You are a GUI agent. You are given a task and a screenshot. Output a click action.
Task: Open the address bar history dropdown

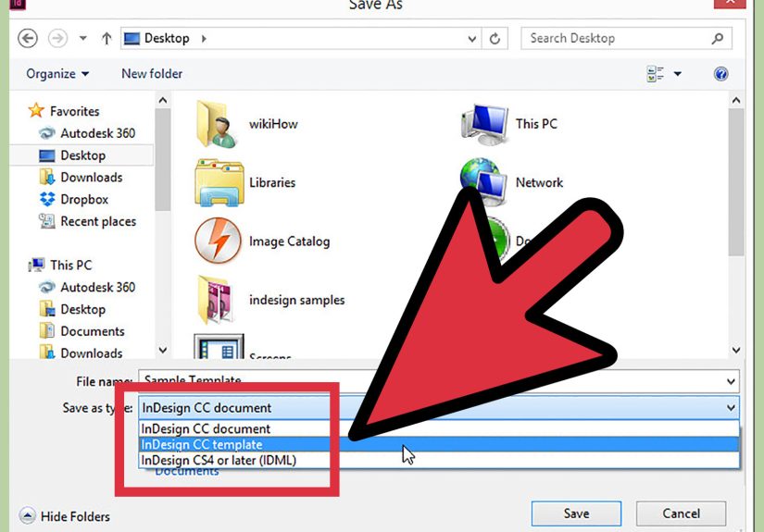(x=471, y=39)
